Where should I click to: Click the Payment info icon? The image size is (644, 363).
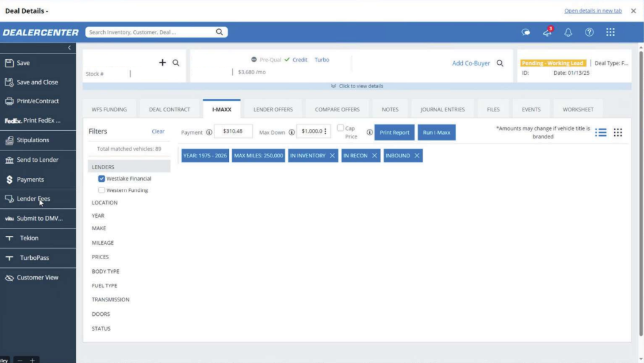[209, 132]
